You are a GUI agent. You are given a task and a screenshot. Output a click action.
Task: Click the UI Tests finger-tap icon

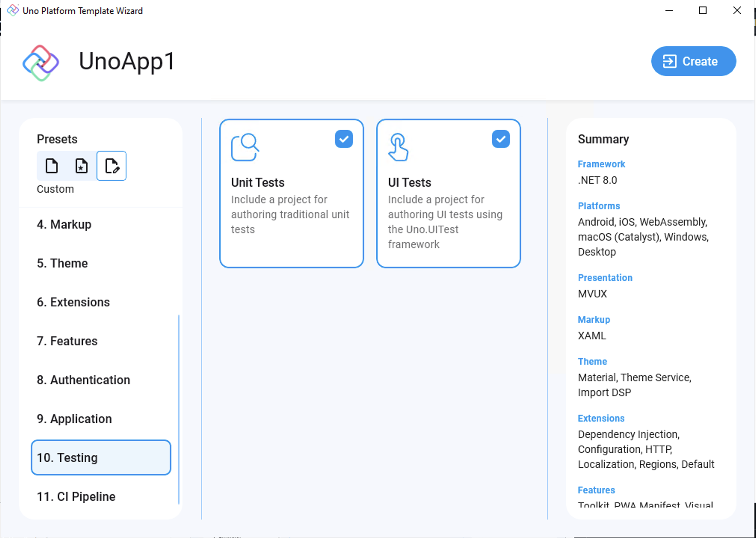398,147
